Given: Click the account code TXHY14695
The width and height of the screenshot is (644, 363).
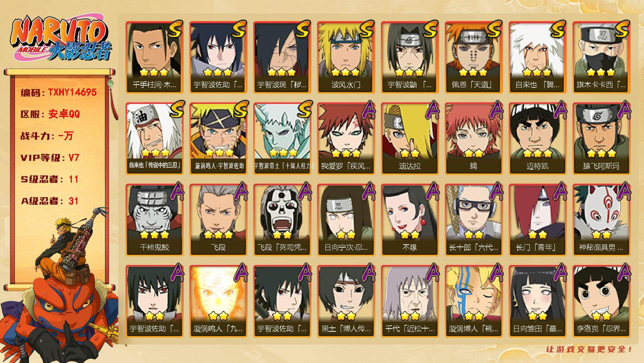Looking at the screenshot, I should pyautogui.click(x=72, y=92).
